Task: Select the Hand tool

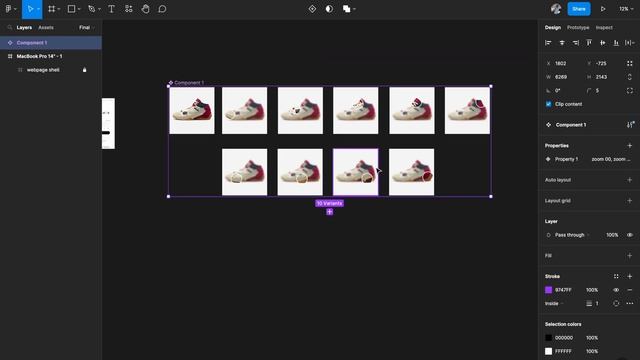Action: click(145, 9)
